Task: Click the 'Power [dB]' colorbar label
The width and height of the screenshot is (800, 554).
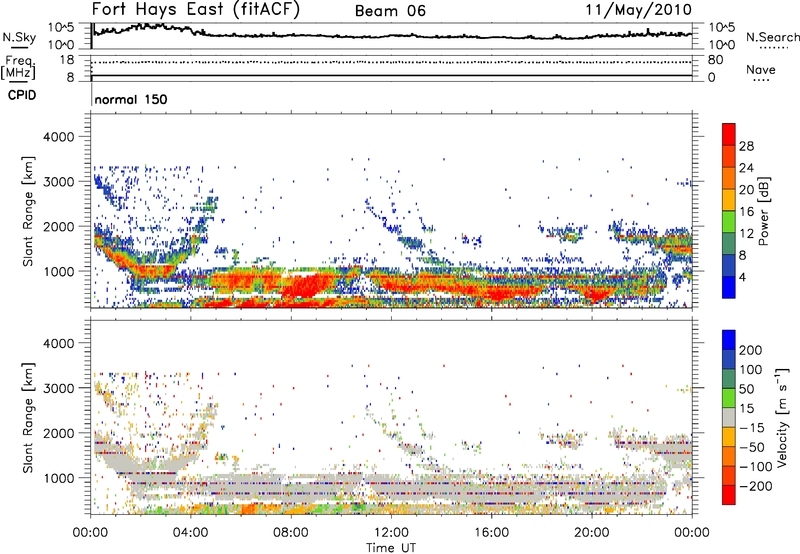Action: point(764,211)
